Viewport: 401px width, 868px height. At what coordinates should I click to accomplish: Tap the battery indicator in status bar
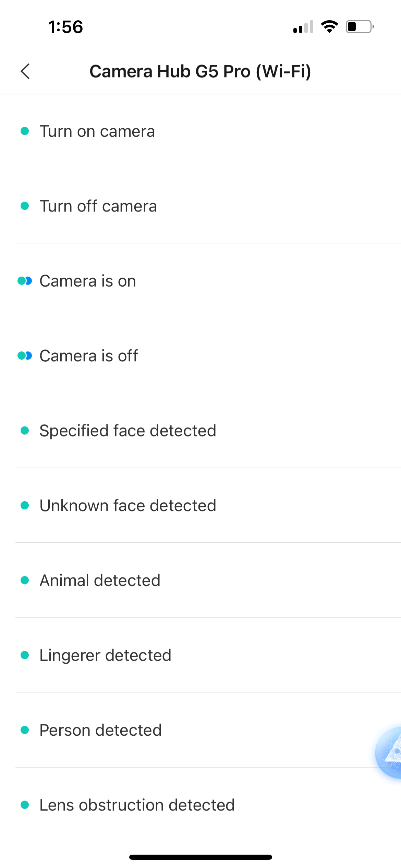point(359,27)
